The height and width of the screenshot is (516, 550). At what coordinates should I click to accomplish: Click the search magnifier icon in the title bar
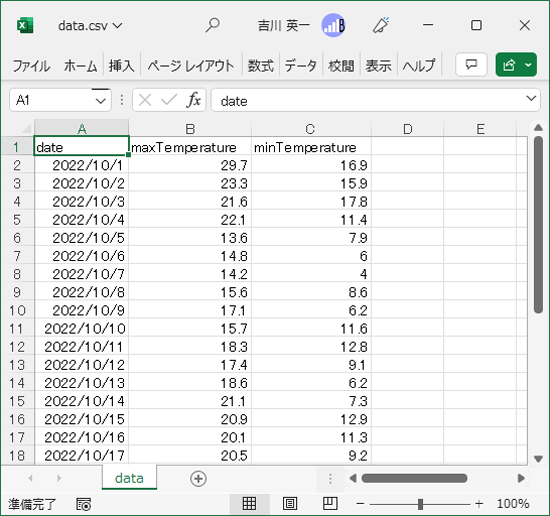212,25
